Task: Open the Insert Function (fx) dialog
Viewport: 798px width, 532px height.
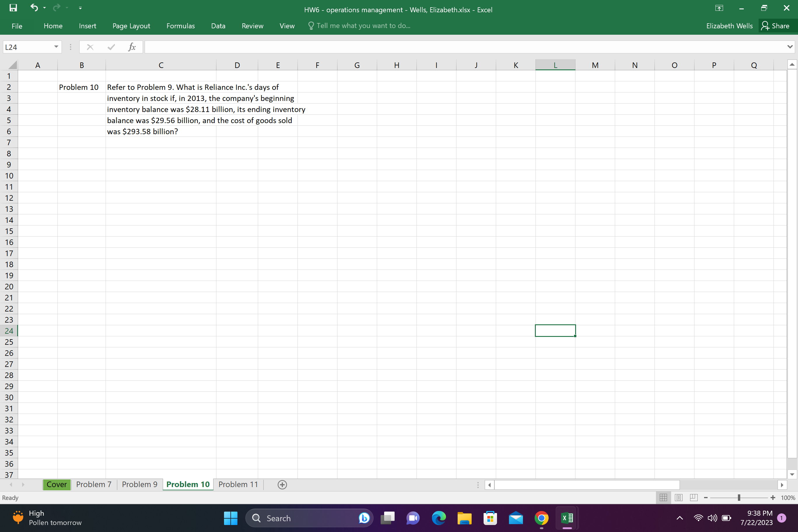Action: pyautogui.click(x=132, y=47)
